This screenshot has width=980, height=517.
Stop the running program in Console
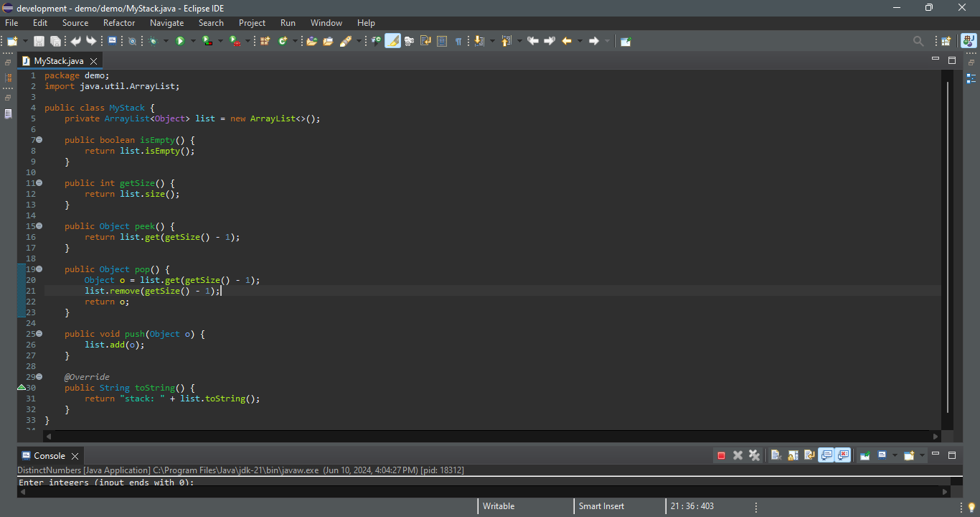pos(721,455)
